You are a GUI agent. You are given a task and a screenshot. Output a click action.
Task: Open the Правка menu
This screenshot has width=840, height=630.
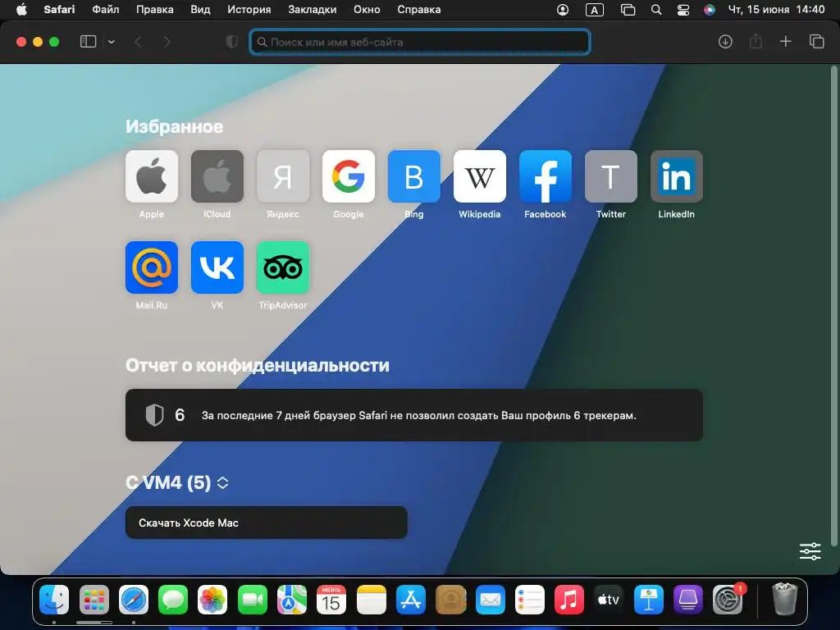pos(154,10)
